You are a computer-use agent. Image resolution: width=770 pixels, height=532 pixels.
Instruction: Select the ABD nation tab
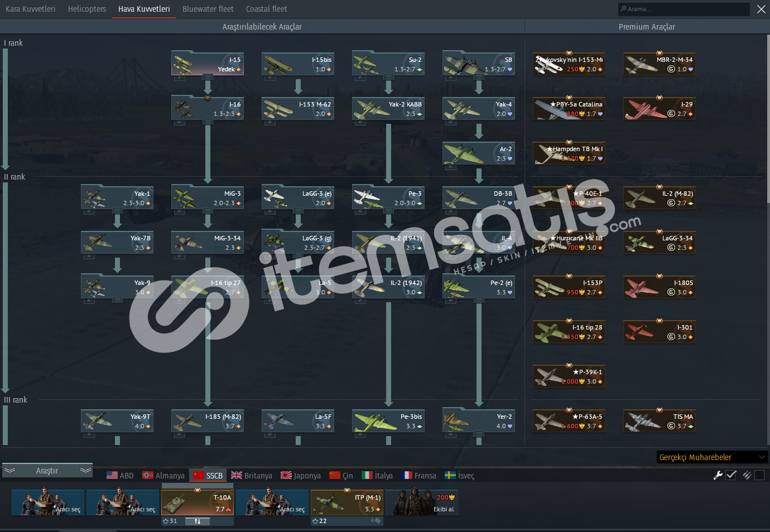pos(120,476)
